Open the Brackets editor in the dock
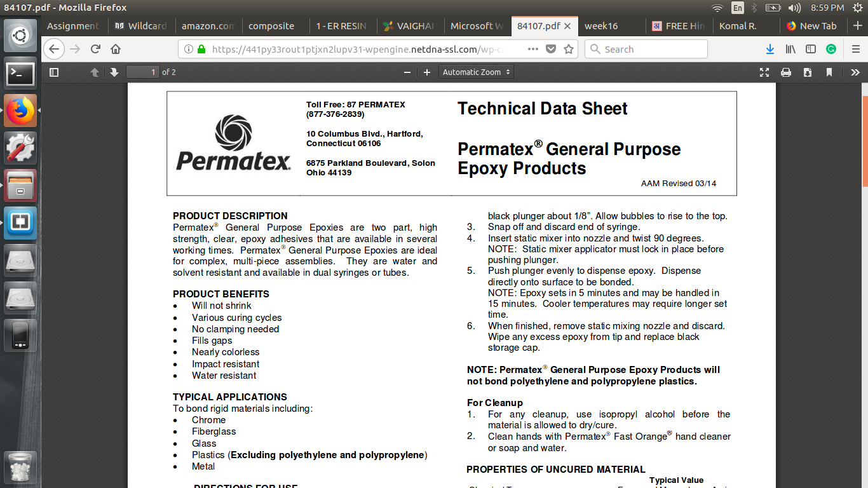The width and height of the screenshot is (868, 488). [21, 223]
